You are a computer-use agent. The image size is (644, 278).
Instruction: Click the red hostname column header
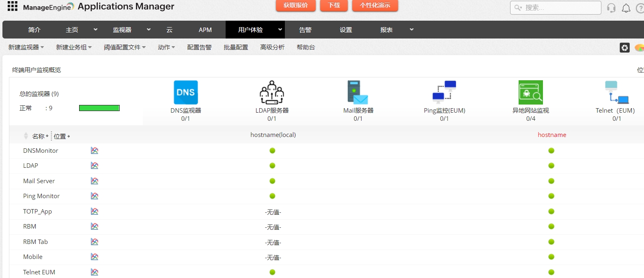[x=552, y=135]
